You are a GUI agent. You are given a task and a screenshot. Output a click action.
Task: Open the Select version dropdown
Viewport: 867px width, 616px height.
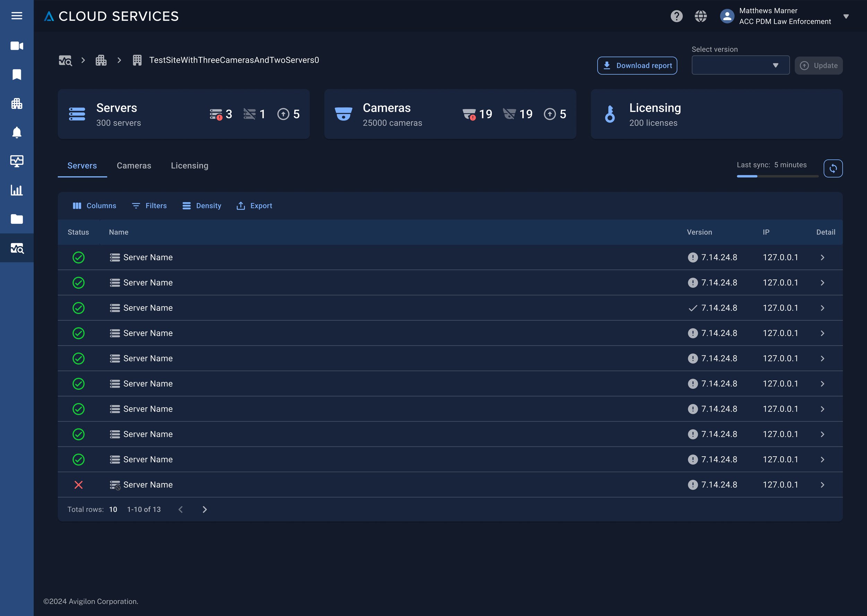click(740, 65)
